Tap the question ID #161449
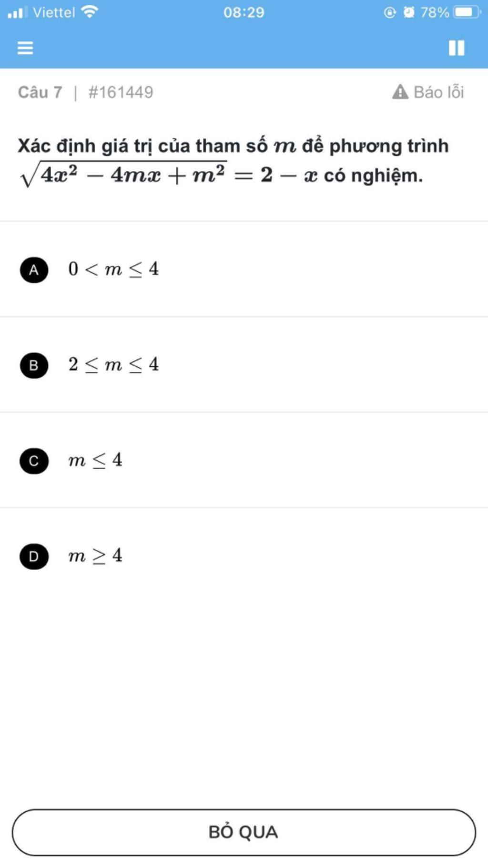 click(121, 92)
